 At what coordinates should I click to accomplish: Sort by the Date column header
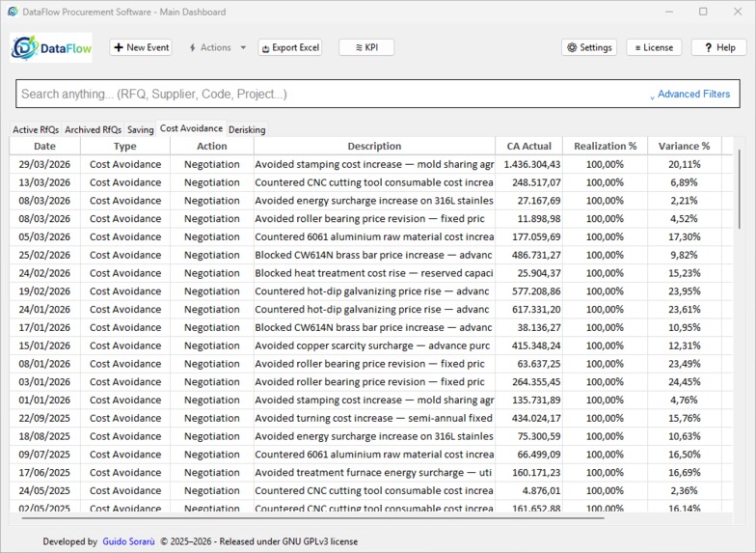[44, 147]
